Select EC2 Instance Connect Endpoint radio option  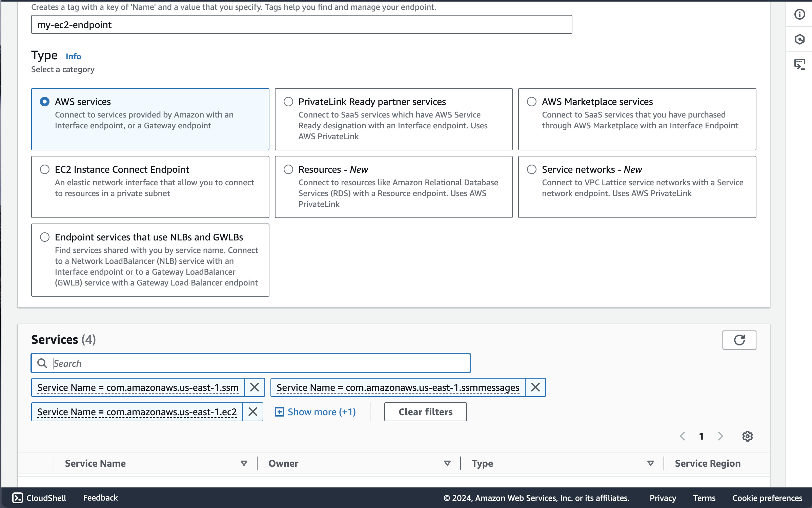tap(45, 169)
